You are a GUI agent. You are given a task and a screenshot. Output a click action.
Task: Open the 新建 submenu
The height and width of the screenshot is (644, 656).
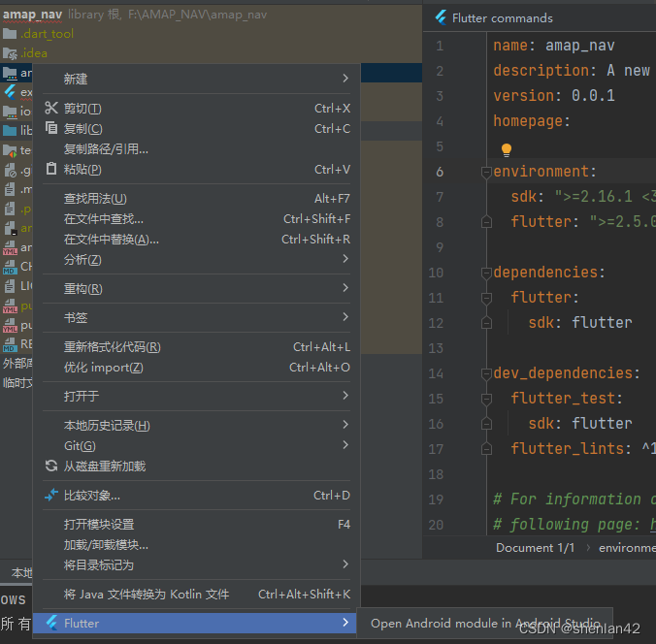click(196, 79)
